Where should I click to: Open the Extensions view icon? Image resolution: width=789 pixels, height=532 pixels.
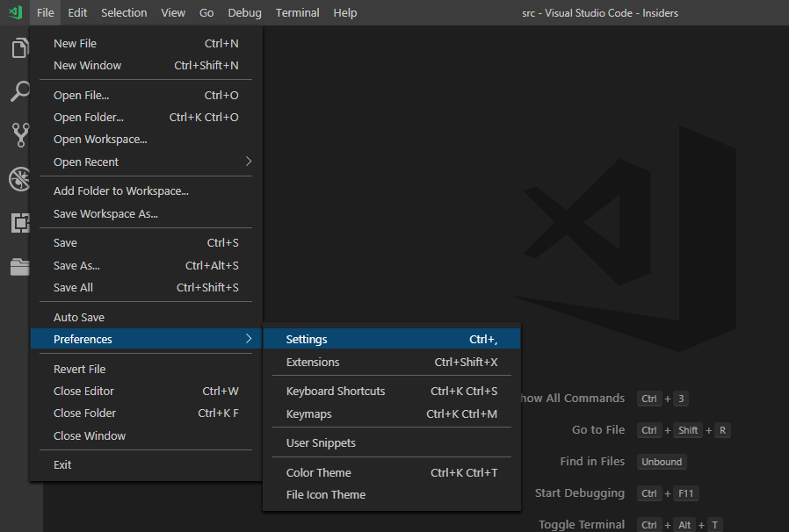19,222
